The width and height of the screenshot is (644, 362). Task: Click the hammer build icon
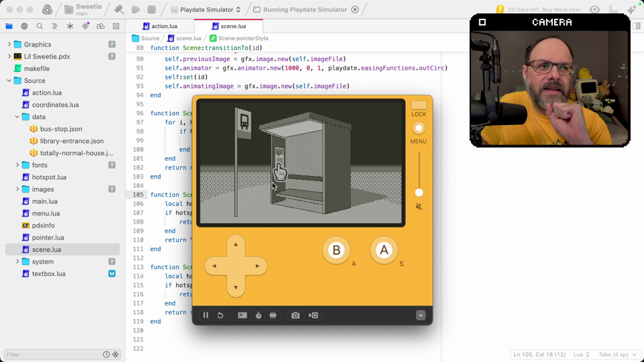coord(119,9)
